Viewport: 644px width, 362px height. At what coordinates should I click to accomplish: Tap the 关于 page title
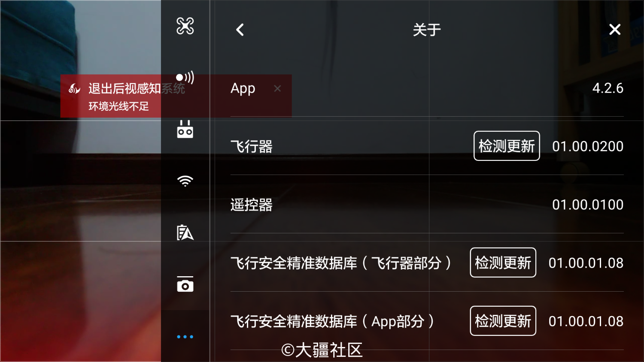point(427,30)
